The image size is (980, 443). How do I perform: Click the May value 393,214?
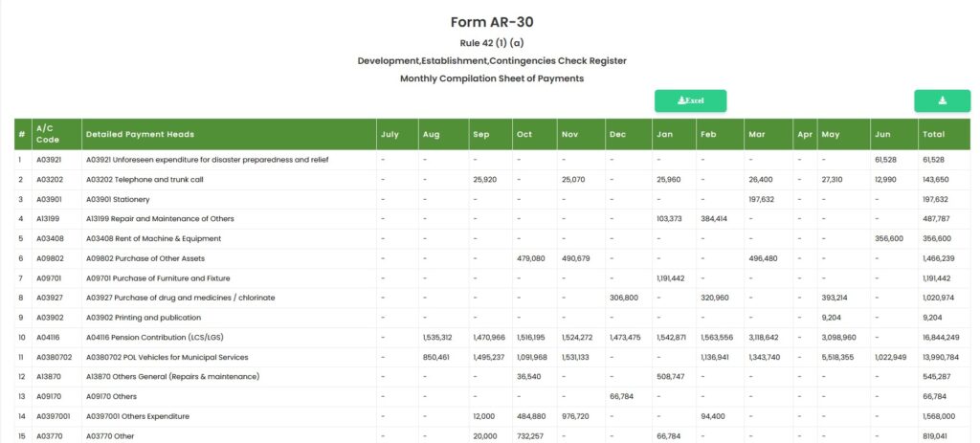click(x=835, y=298)
